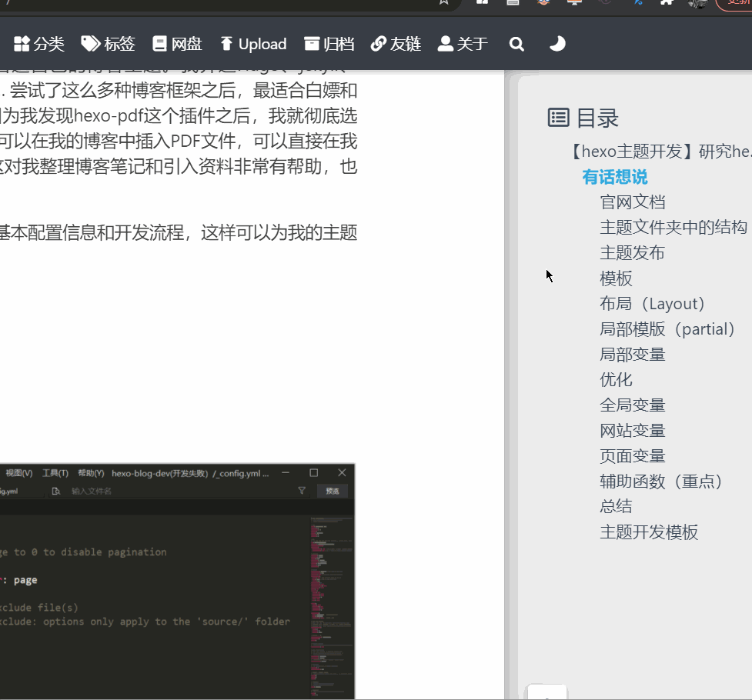
Task: Open the 分类 categories page
Action: coord(38,44)
